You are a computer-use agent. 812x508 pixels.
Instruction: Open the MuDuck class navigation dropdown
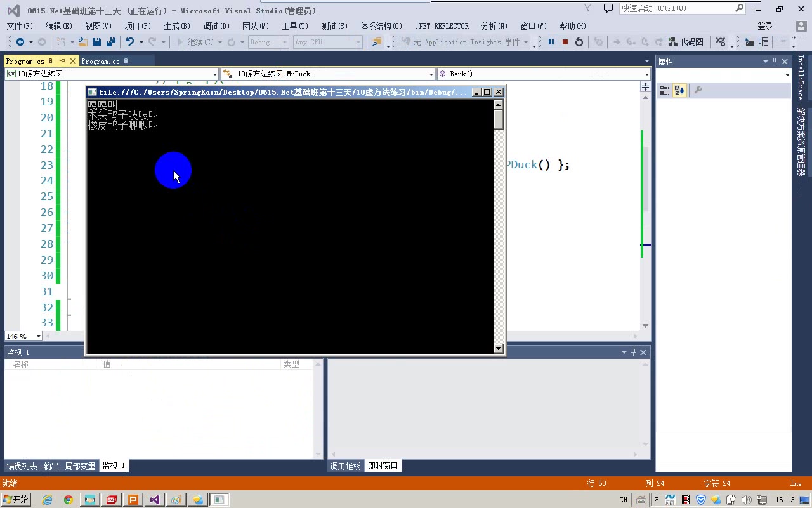pos(328,74)
